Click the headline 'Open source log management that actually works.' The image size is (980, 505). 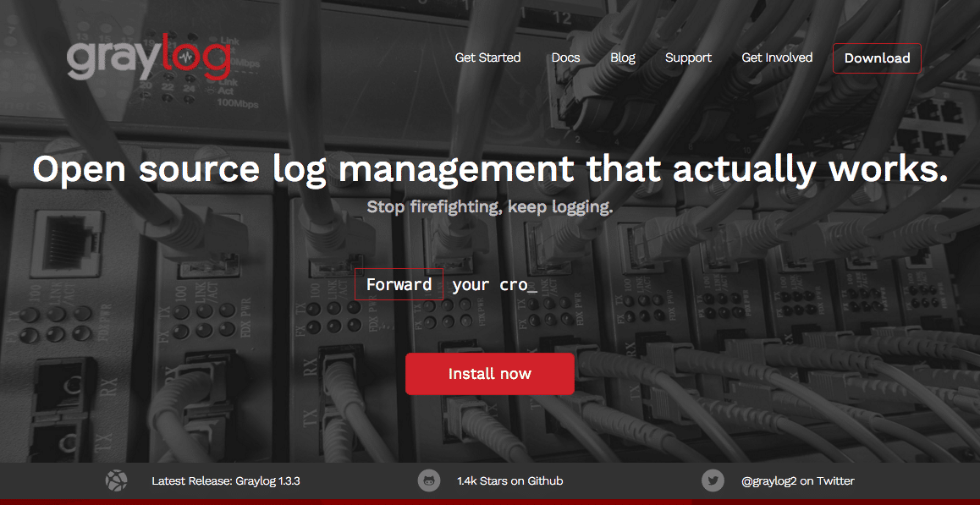point(490,169)
